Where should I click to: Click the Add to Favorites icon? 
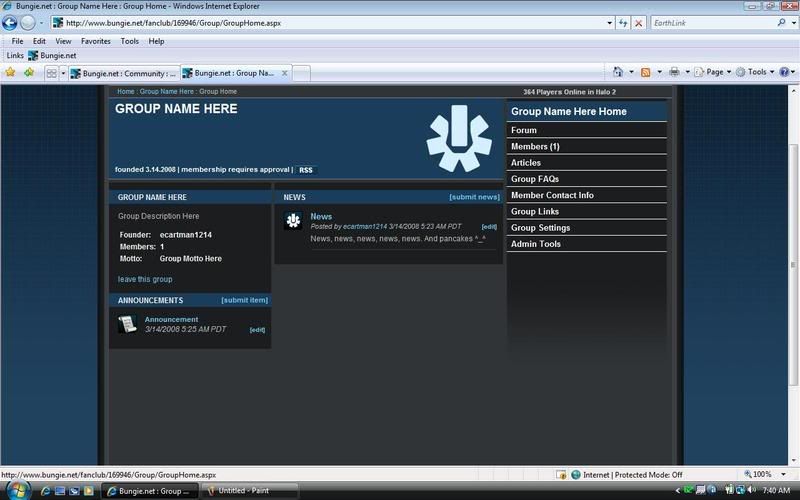[29, 72]
